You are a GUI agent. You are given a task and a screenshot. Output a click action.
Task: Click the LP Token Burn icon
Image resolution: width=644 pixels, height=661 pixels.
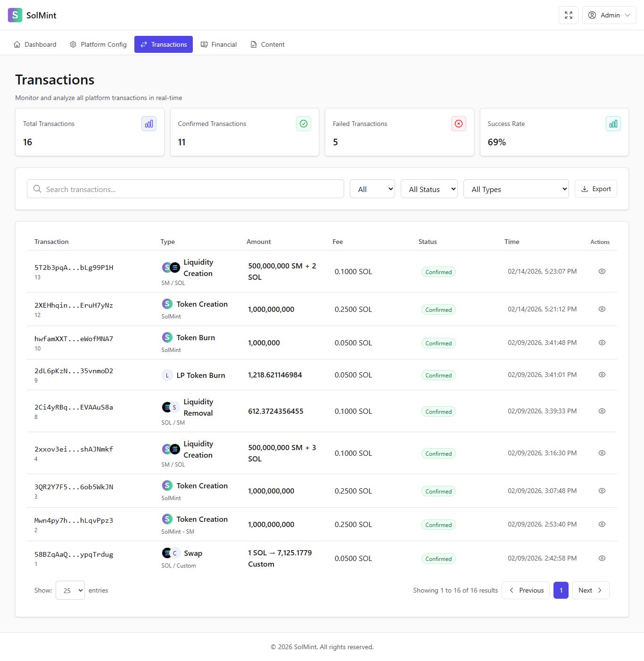pos(167,376)
